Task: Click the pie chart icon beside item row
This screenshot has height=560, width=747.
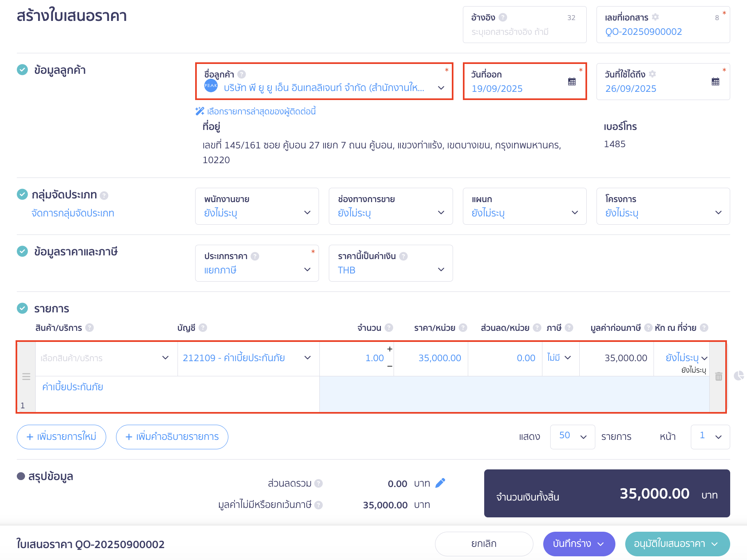Action: pos(738,376)
